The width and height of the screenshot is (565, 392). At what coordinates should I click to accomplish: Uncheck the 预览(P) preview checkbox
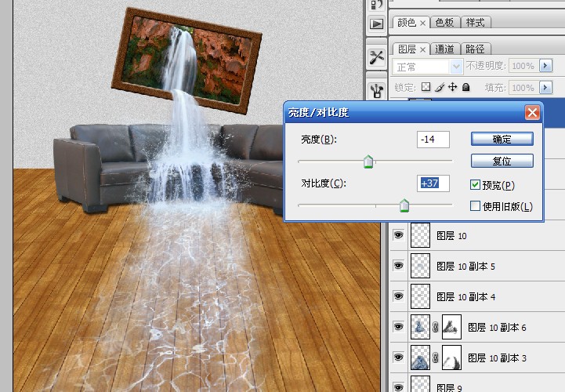tap(475, 185)
